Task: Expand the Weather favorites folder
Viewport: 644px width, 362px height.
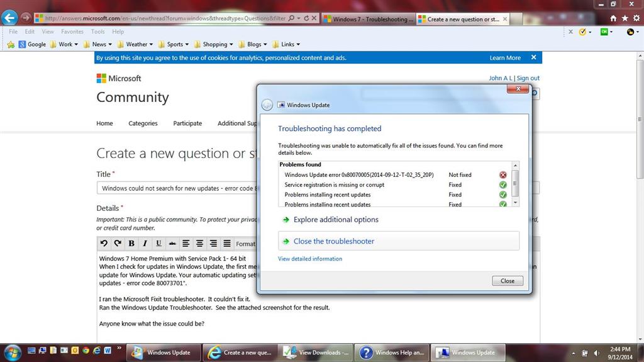Action: (x=135, y=45)
